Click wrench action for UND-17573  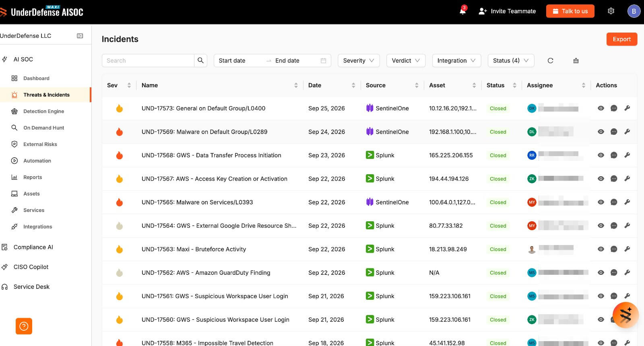[627, 108]
